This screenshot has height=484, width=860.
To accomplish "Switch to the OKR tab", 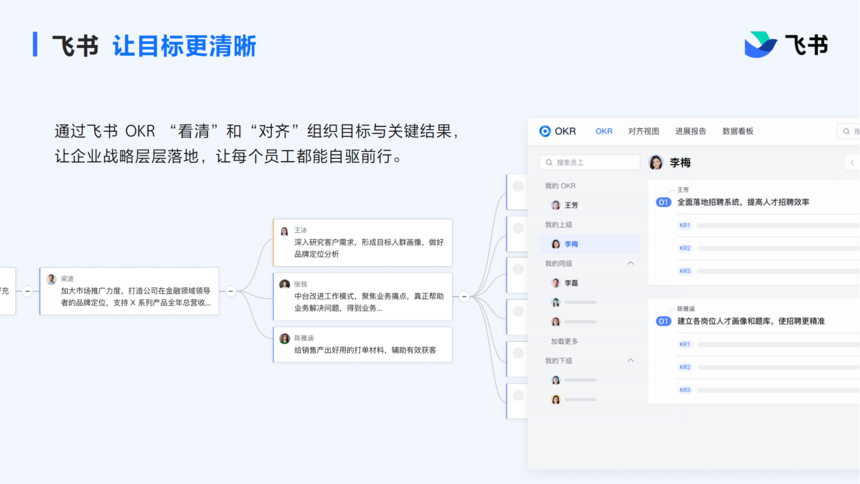I will tap(604, 131).
